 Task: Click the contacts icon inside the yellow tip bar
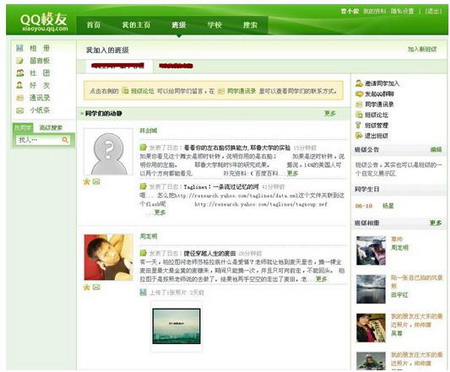click(221, 90)
